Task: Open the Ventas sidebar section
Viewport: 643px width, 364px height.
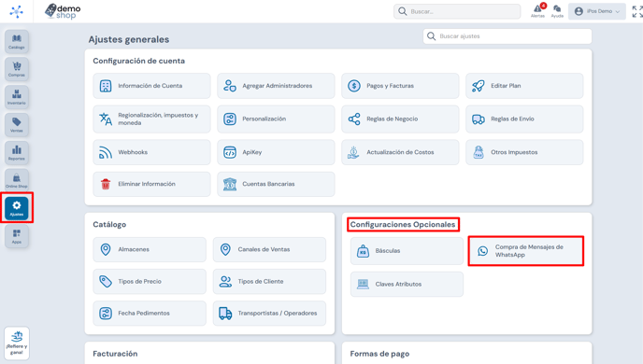Action: click(17, 125)
